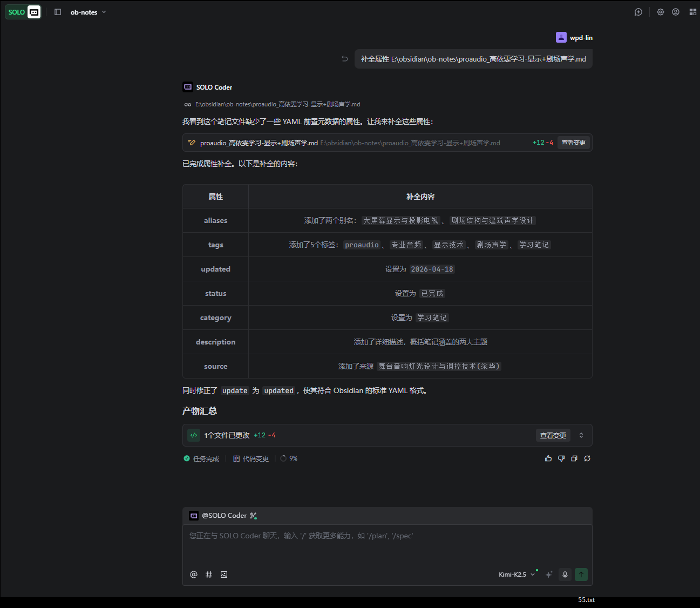Click the @ mention icon in chat input
Screen dimensions: 700x608
pos(194,575)
